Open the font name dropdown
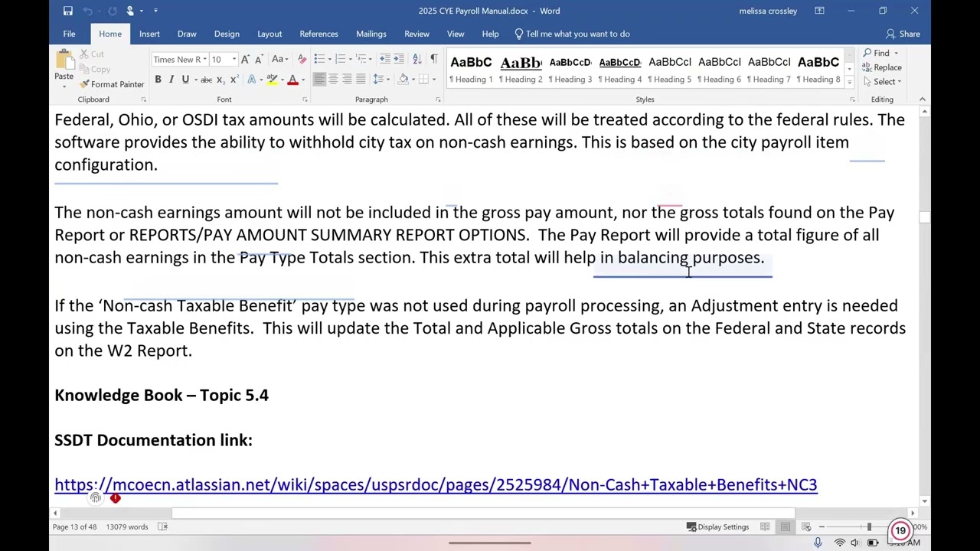This screenshot has width=980, height=551. point(204,60)
